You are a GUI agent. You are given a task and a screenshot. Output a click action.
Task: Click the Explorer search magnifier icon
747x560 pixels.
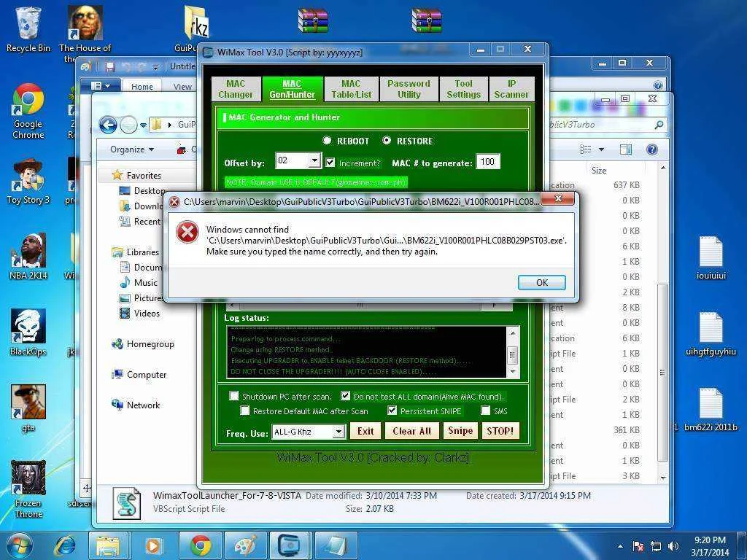click(659, 125)
